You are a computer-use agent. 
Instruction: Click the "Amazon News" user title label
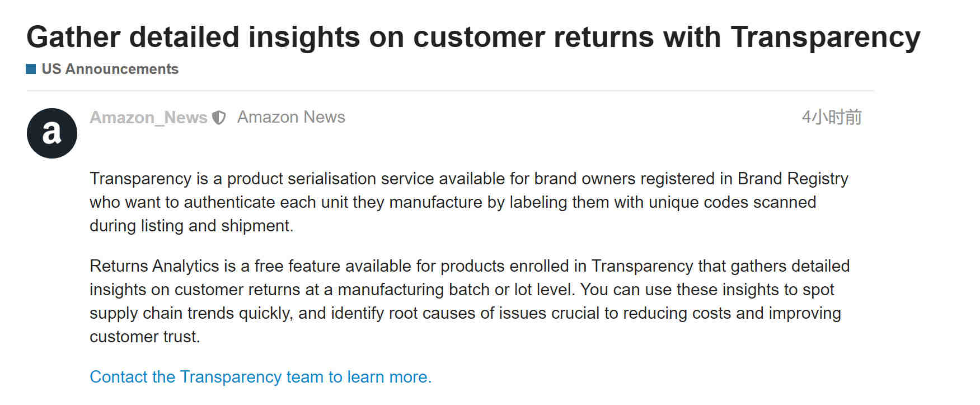pos(291,117)
